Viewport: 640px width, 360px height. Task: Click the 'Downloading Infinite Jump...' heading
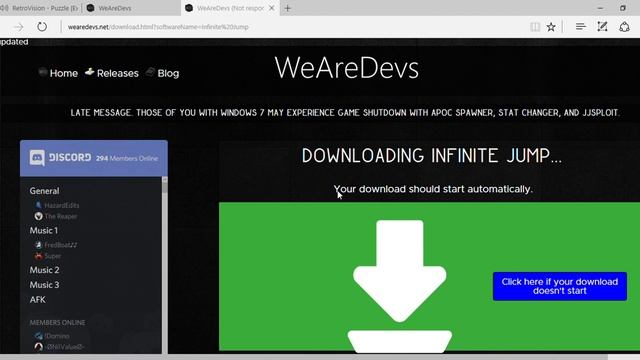[x=431, y=156]
